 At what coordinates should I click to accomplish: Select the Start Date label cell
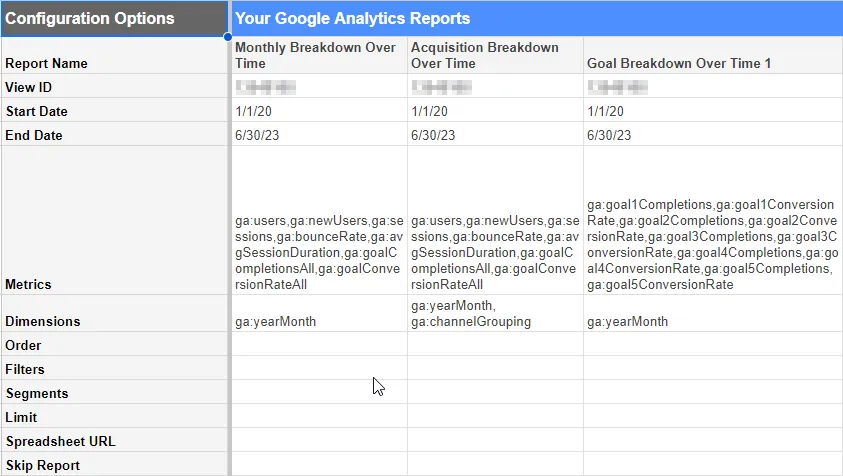click(x=114, y=110)
